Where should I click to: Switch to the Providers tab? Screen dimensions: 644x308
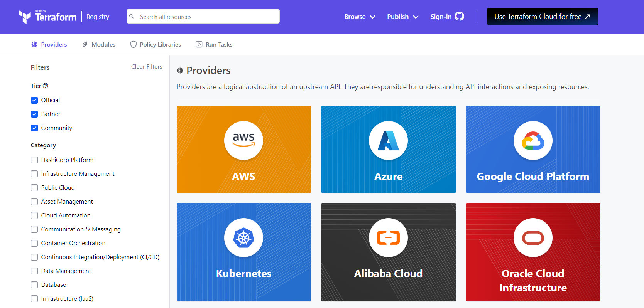tap(49, 44)
